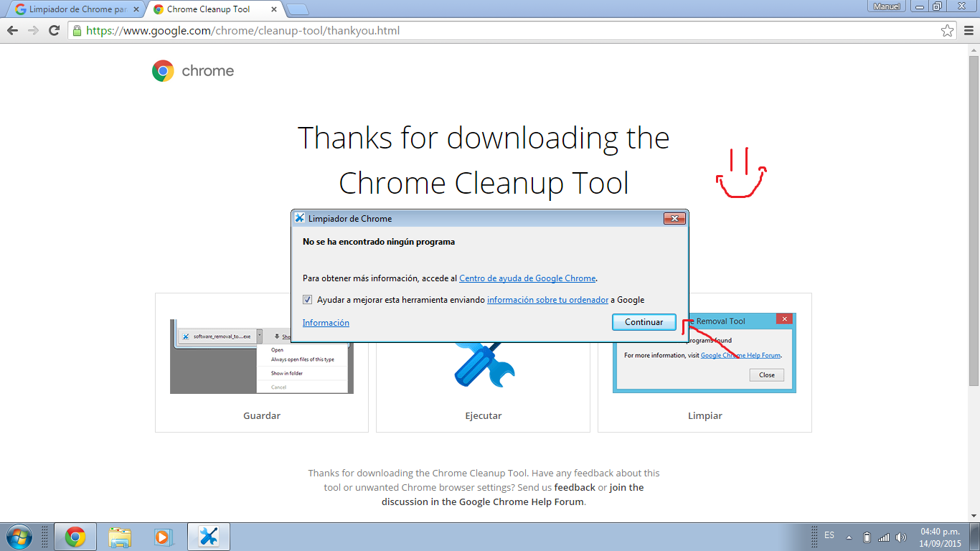Click the Google Chrome Help Forum thumbnail link
980x551 pixels.
coord(740,355)
